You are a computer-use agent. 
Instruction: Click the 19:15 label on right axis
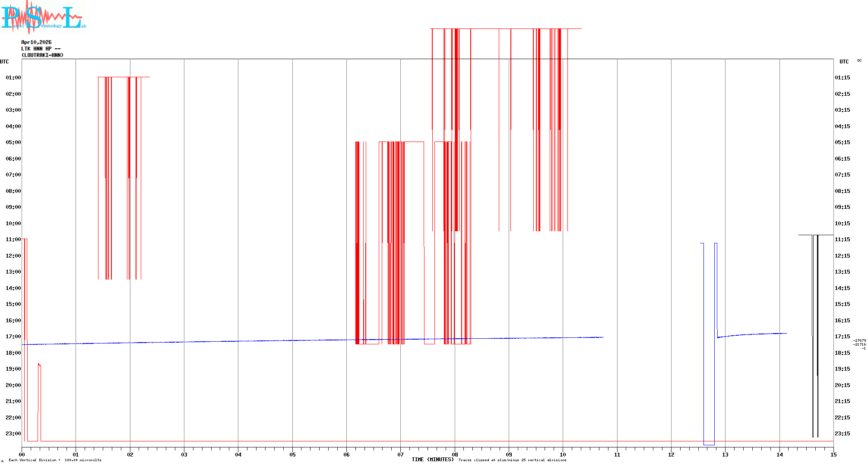[842, 369]
